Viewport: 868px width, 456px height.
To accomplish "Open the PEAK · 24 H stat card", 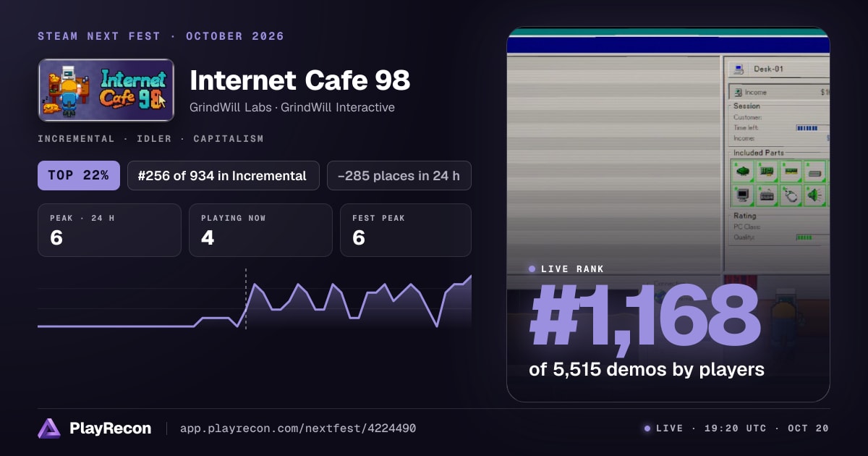I will tap(109, 230).
